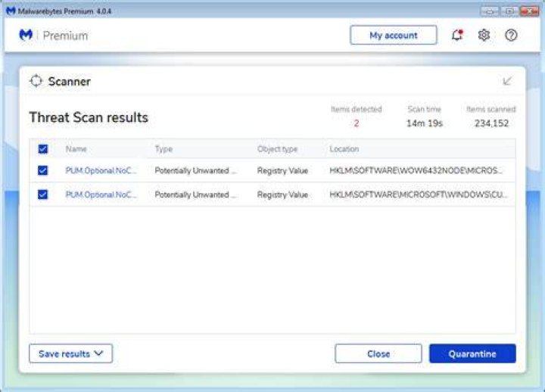The image size is (545, 392).
Task: Click the scan time value 14m 19s
Action: point(425,123)
